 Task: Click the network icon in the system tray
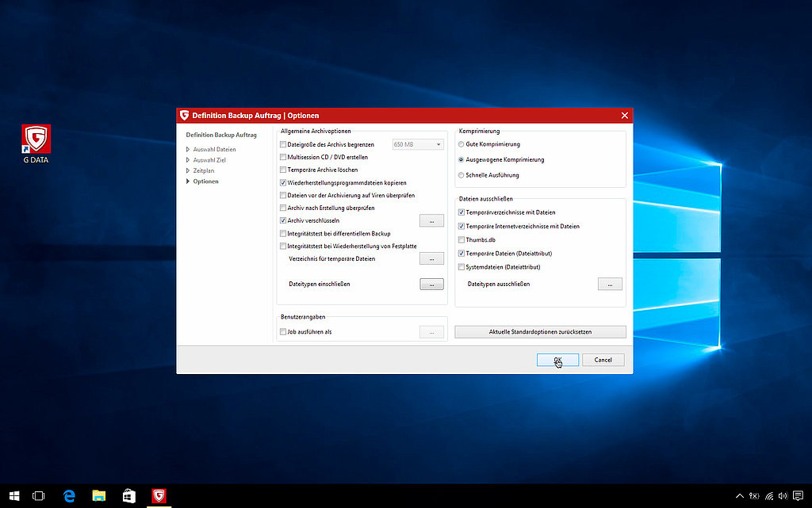click(768, 495)
